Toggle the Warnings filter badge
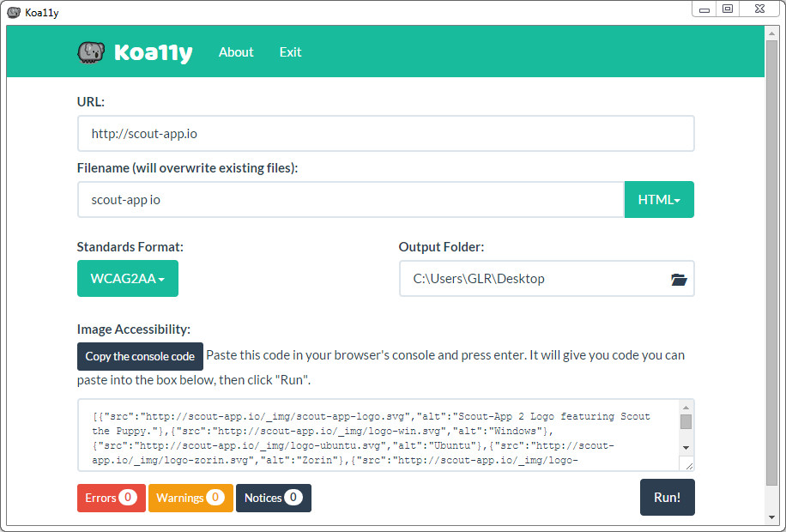Viewport: 786px width, 532px height. tap(190, 498)
